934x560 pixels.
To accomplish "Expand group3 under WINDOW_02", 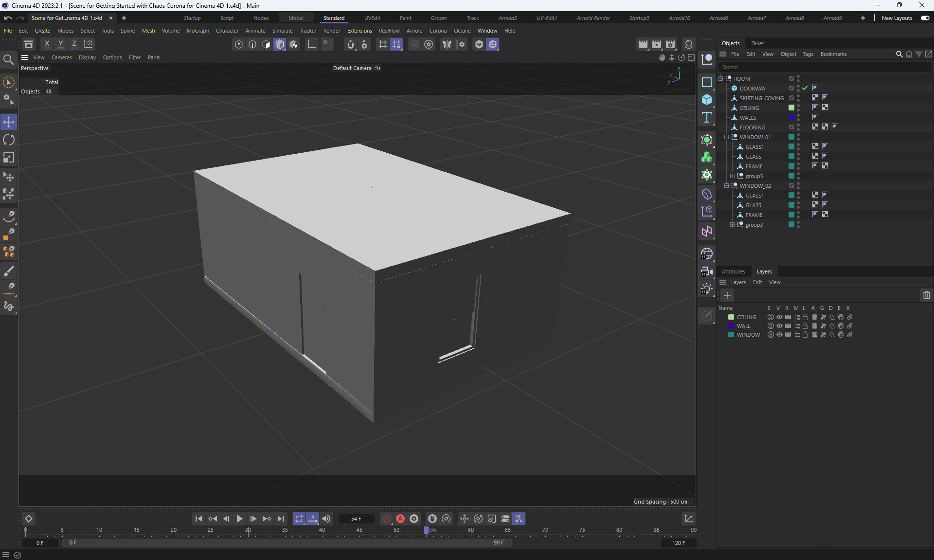I will [x=733, y=225].
